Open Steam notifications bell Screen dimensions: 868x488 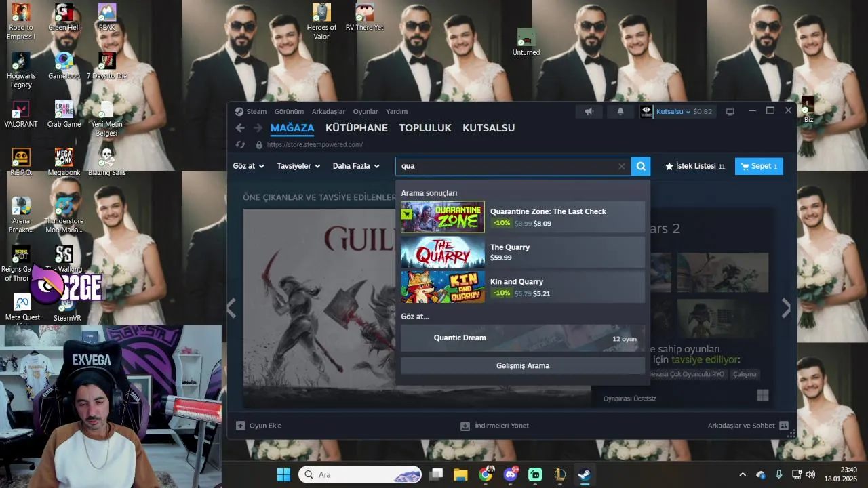[620, 111]
